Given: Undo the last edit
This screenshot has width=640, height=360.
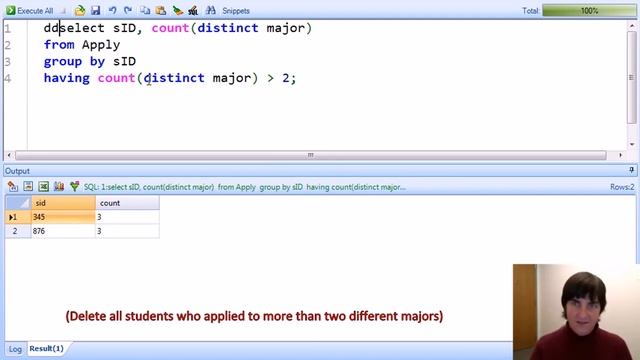Looking at the screenshot, I should (x=112, y=11).
